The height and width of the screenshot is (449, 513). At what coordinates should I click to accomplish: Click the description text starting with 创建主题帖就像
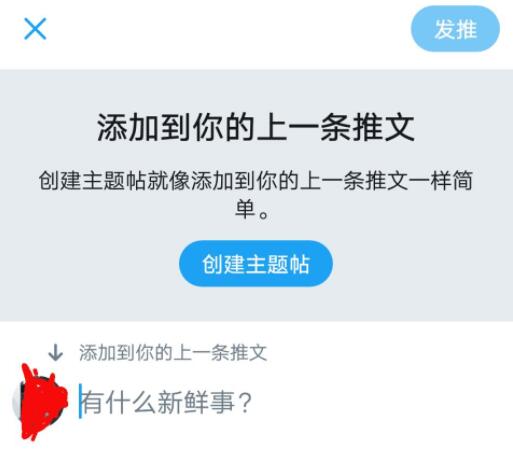coord(256,194)
